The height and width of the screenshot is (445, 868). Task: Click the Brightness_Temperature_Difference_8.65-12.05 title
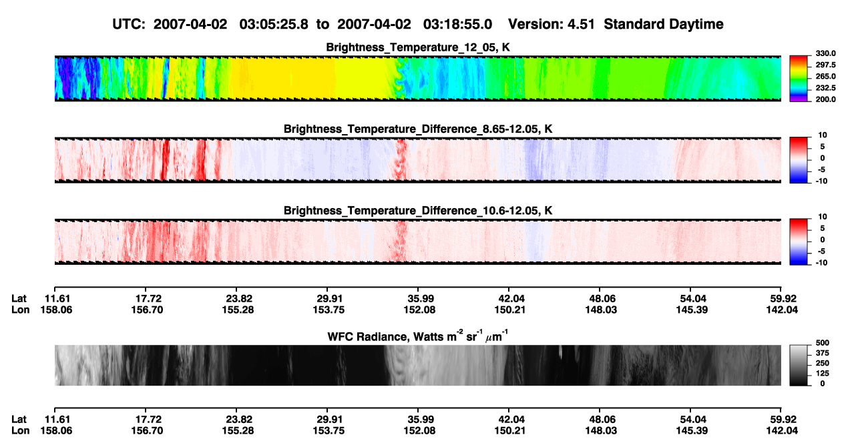[x=418, y=129]
